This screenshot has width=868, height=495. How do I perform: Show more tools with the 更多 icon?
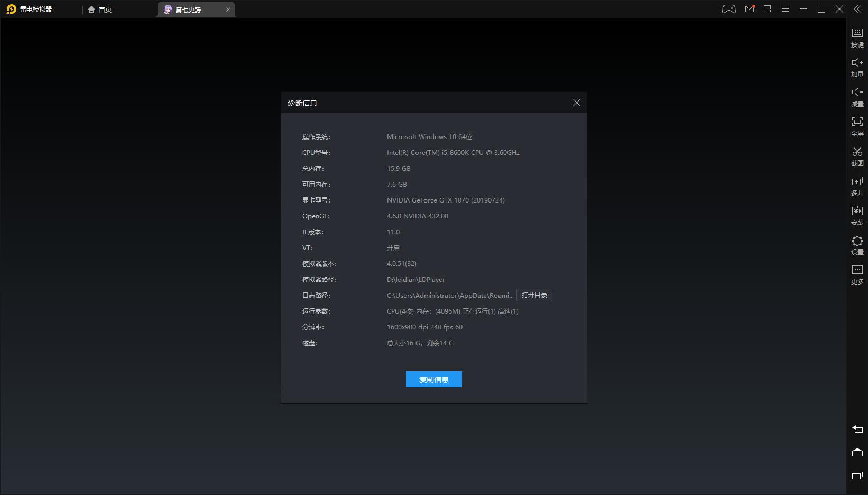(x=857, y=274)
